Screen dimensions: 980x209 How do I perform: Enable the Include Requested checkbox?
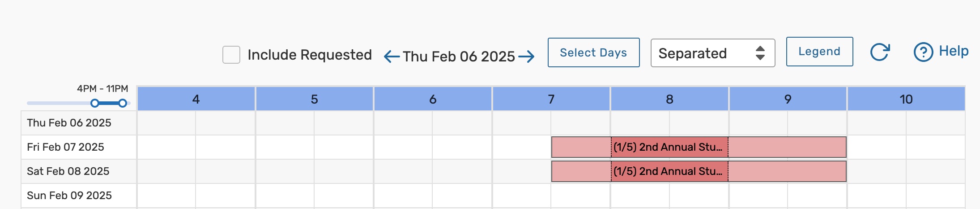click(231, 55)
